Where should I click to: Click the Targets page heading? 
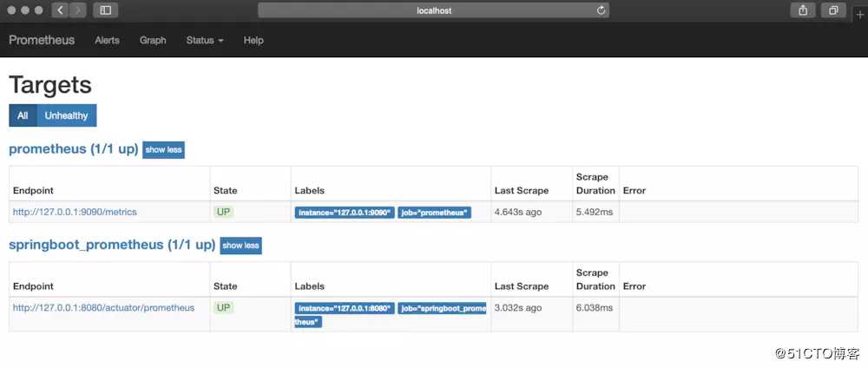tap(50, 85)
